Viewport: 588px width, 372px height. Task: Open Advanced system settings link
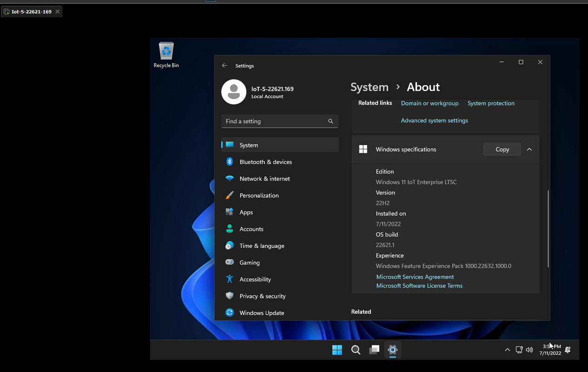[x=434, y=120]
